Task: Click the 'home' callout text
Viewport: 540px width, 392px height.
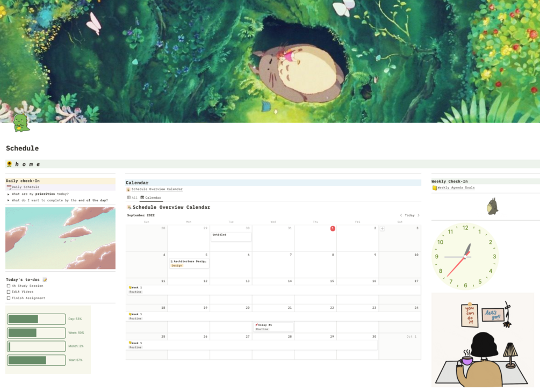Action: coord(27,164)
